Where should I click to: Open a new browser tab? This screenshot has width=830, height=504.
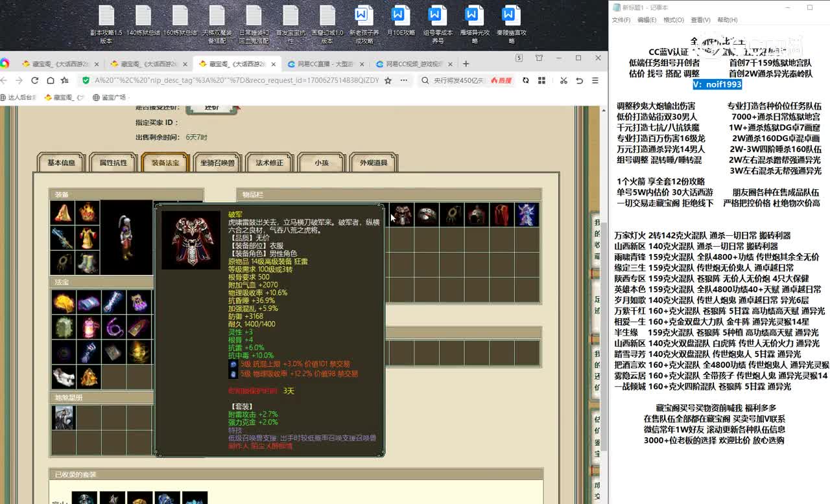(x=466, y=63)
